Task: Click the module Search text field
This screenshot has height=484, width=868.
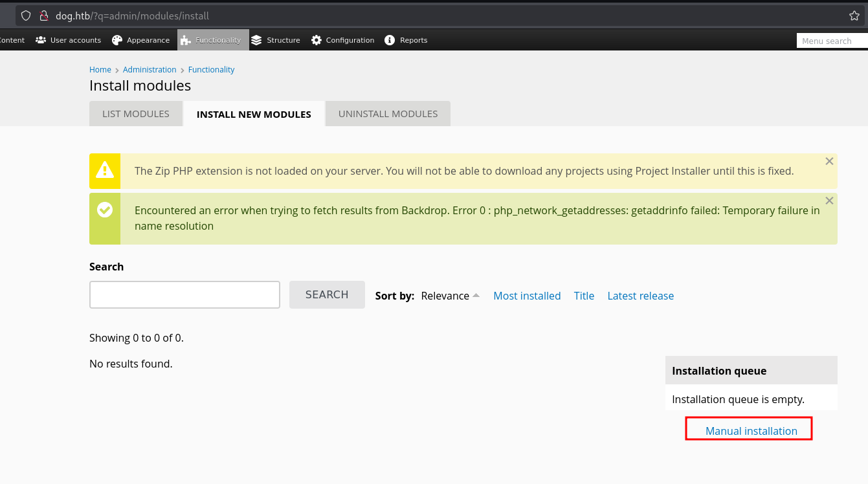Action: (x=184, y=295)
